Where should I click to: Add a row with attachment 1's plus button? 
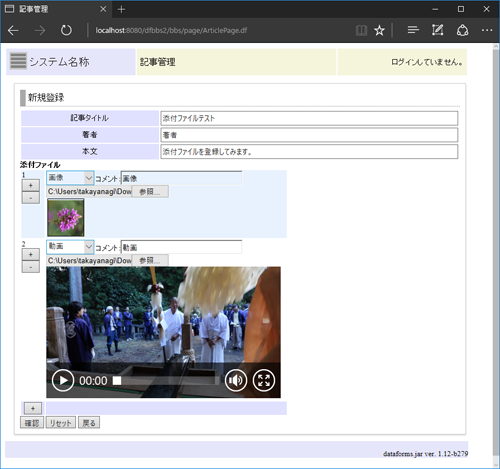(x=31, y=185)
